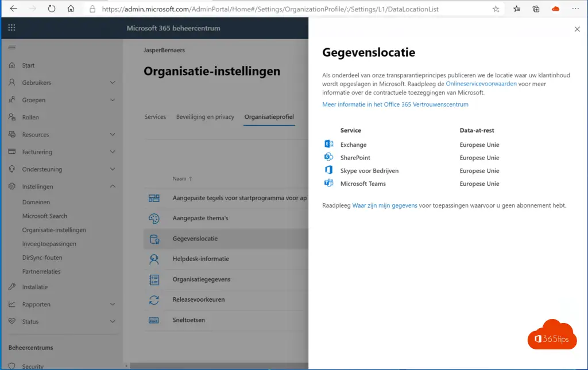Collapse the navigation hamburger menu
Screen dimensions: 588x370
click(12, 48)
